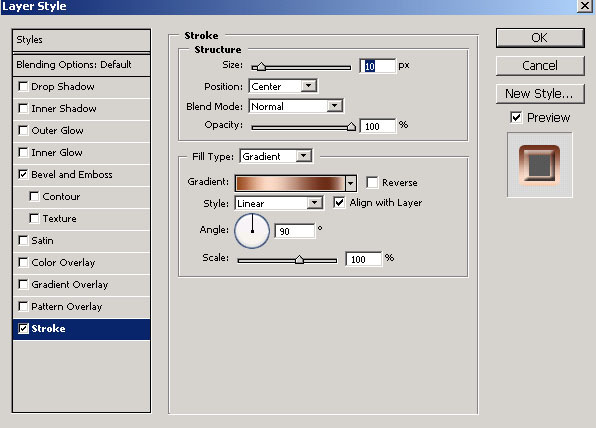Screen dimensions: 596x428
Task: Click the New Style... button
Action: (x=540, y=94)
